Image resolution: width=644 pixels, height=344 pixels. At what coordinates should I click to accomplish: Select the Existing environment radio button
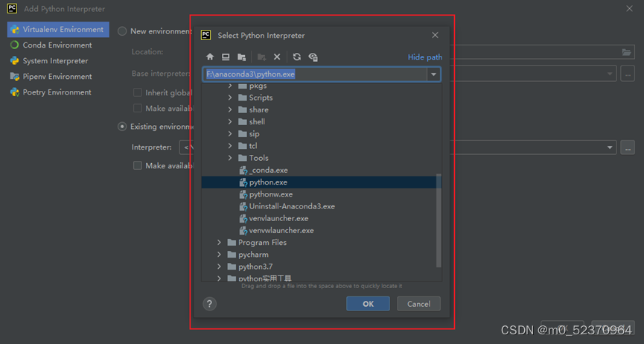tap(122, 127)
